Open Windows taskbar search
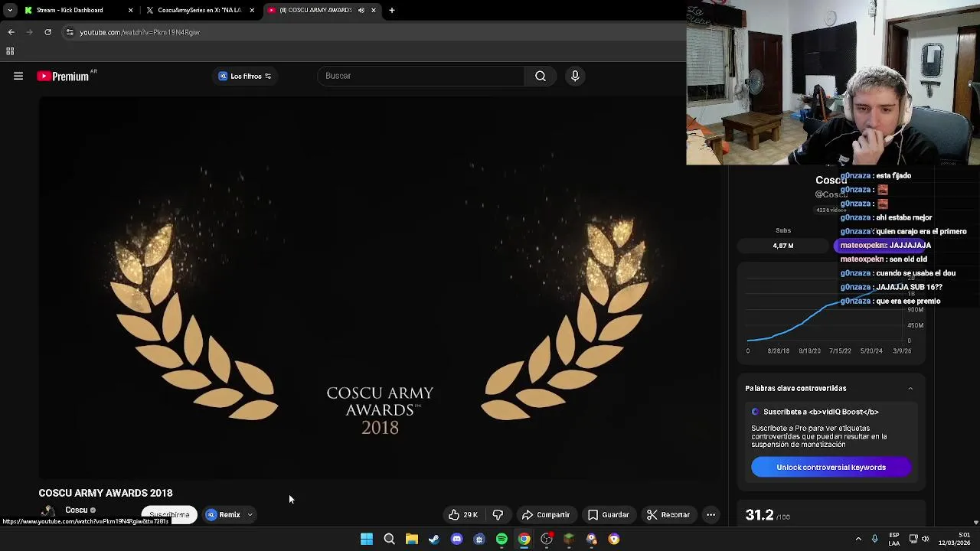This screenshot has width=980, height=551. (x=389, y=540)
